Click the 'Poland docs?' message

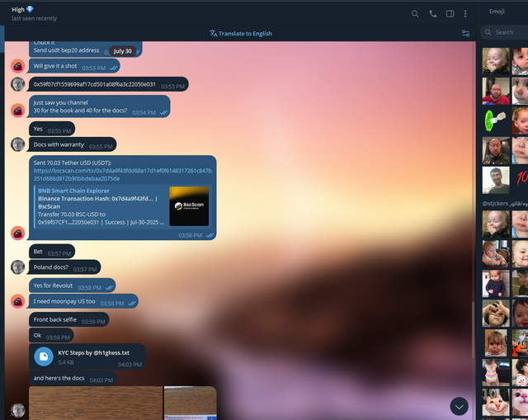pyautogui.click(x=64, y=267)
